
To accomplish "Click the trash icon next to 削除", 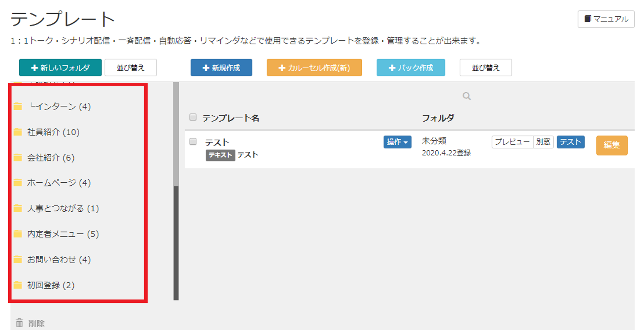I will click(x=19, y=323).
